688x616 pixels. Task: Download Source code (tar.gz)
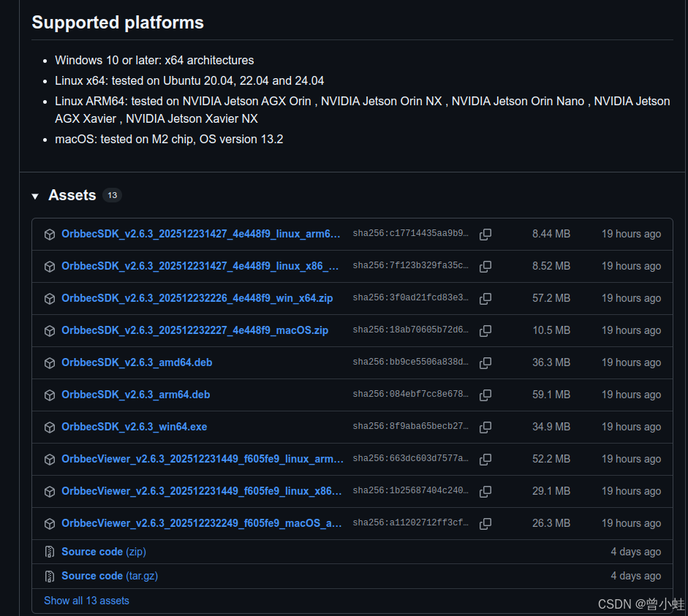click(x=110, y=576)
